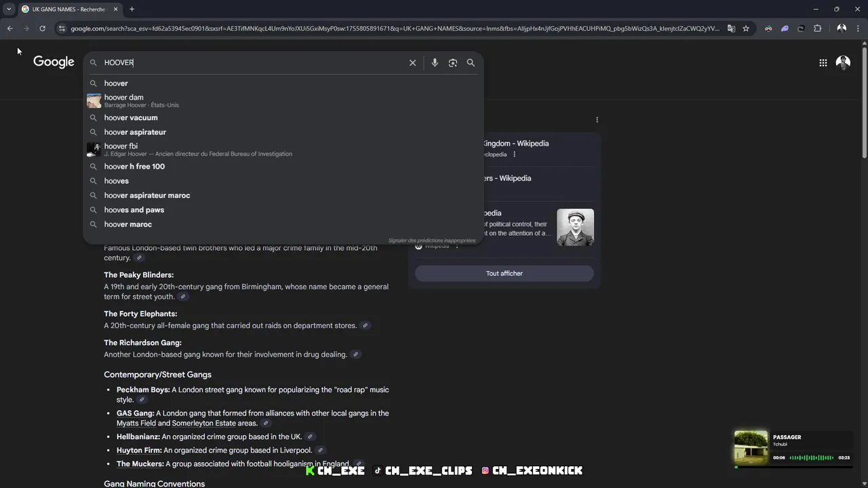Viewport: 868px width, 488px height.
Task: Open the 'ers - Wikipedia' source link
Action: [507, 178]
